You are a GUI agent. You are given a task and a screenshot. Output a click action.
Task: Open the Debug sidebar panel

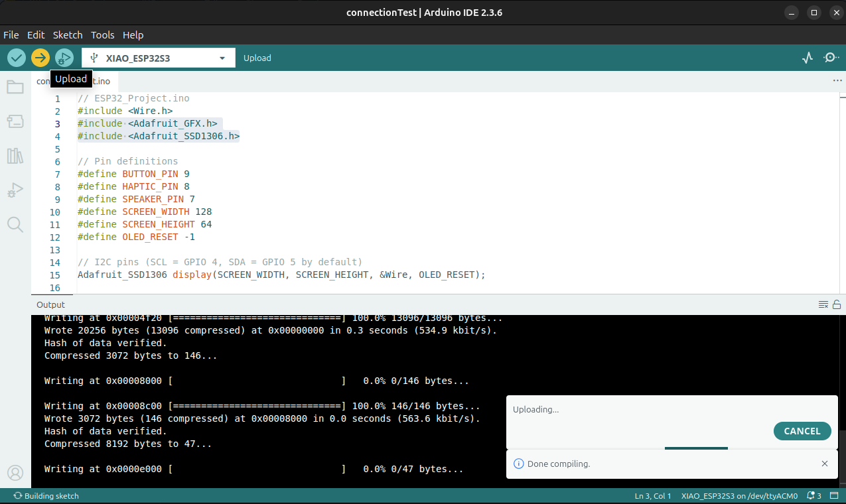pos(15,190)
